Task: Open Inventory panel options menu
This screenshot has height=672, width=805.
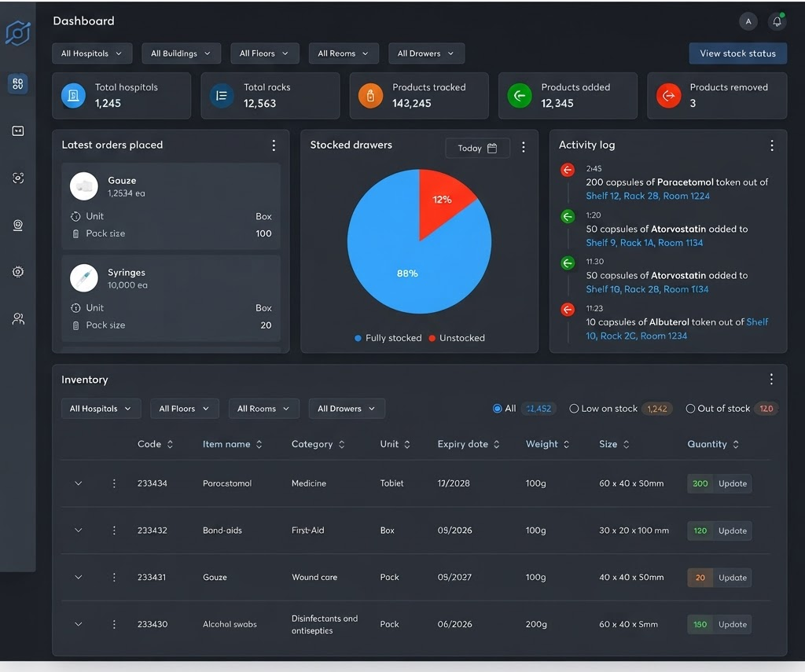Action: pos(771,380)
